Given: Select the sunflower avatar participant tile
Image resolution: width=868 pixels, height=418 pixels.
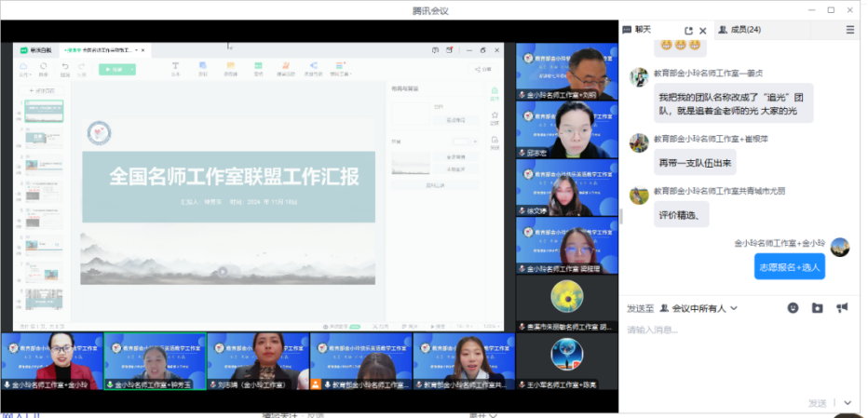Looking at the screenshot, I should pos(567,303).
